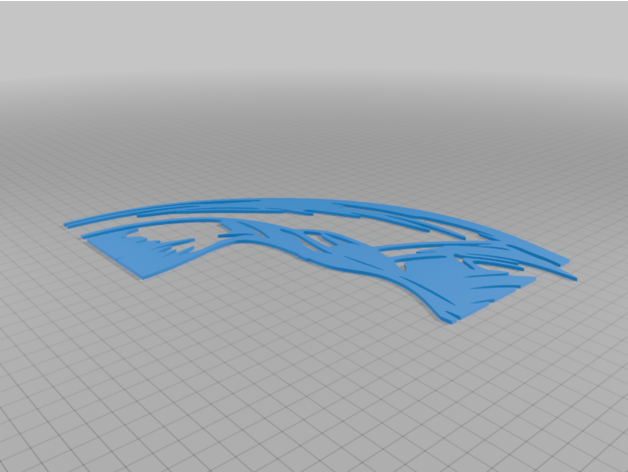Click bottom right corner of blue model

(x=452, y=322)
